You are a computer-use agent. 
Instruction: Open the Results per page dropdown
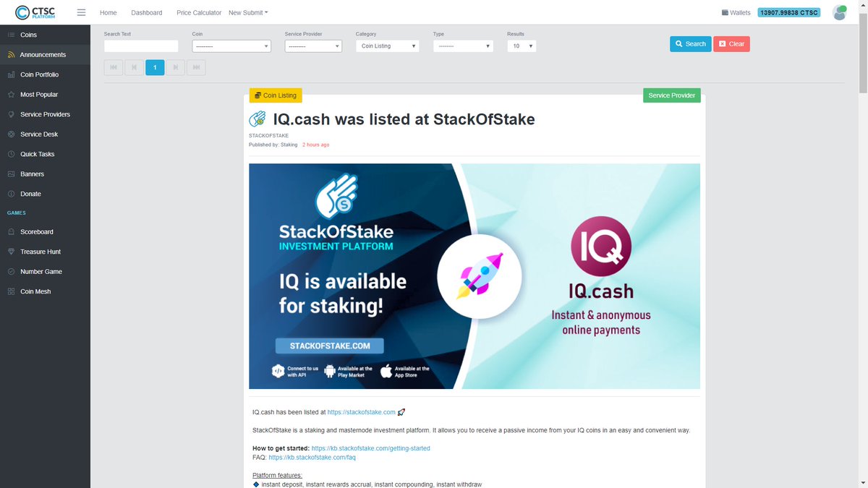click(x=522, y=46)
